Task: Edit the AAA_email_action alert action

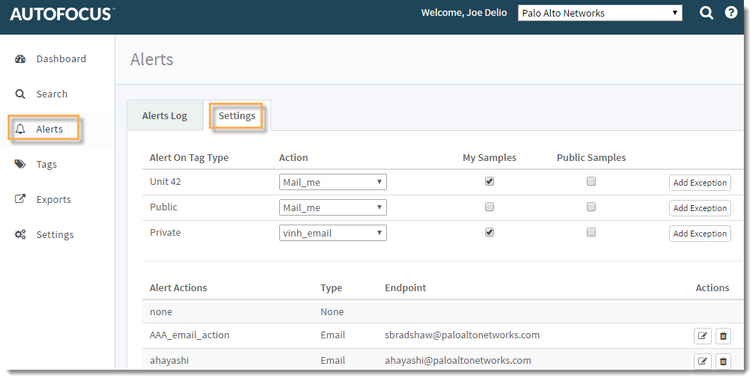Action: pos(703,336)
